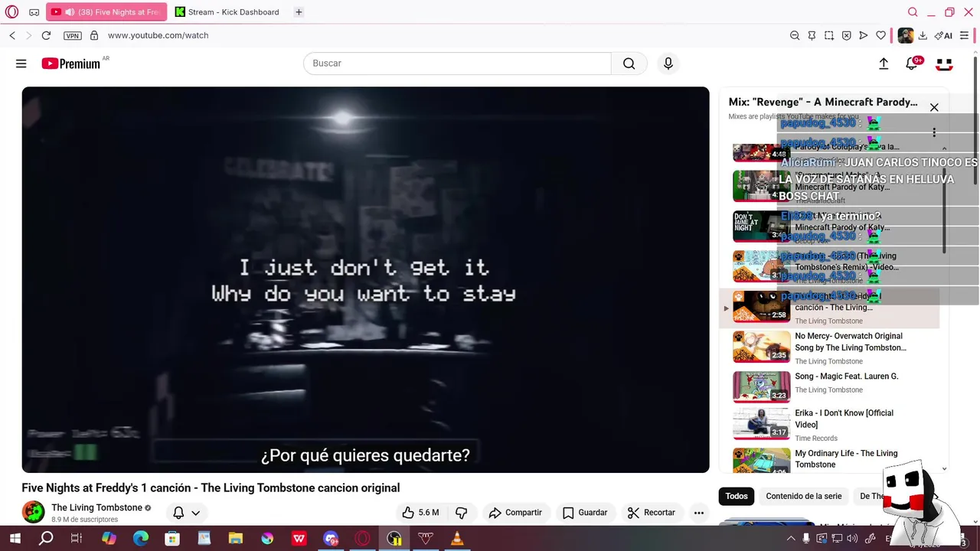980x551 pixels.
Task: Open Discord from taskbar
Action: coord(331,539)
